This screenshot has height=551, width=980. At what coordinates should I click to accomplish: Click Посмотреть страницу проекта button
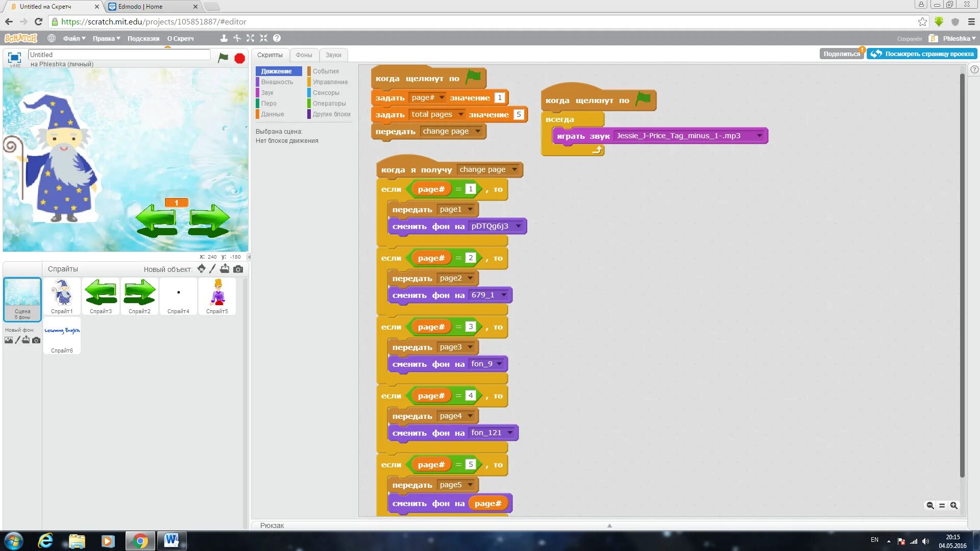(x=922, y=54)
